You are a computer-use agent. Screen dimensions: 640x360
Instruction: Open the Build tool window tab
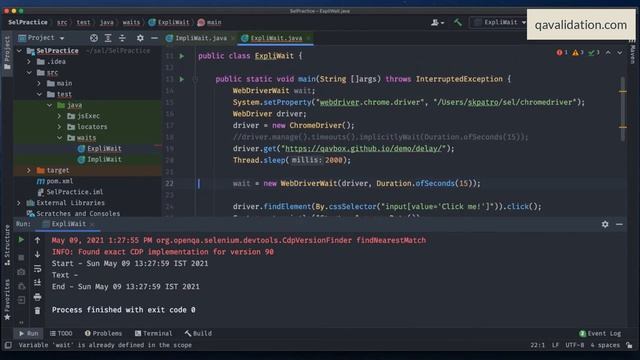tap(198, 333)
